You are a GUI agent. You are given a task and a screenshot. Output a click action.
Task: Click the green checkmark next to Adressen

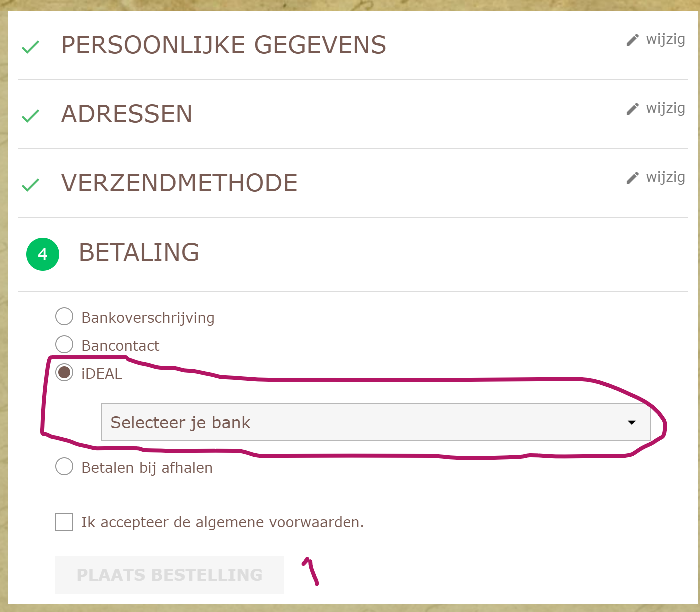click(x=30, y=116)
